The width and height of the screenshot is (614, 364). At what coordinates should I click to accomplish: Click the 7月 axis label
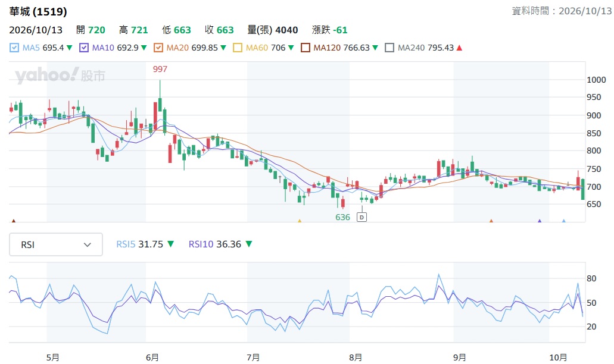pos(253,357)
